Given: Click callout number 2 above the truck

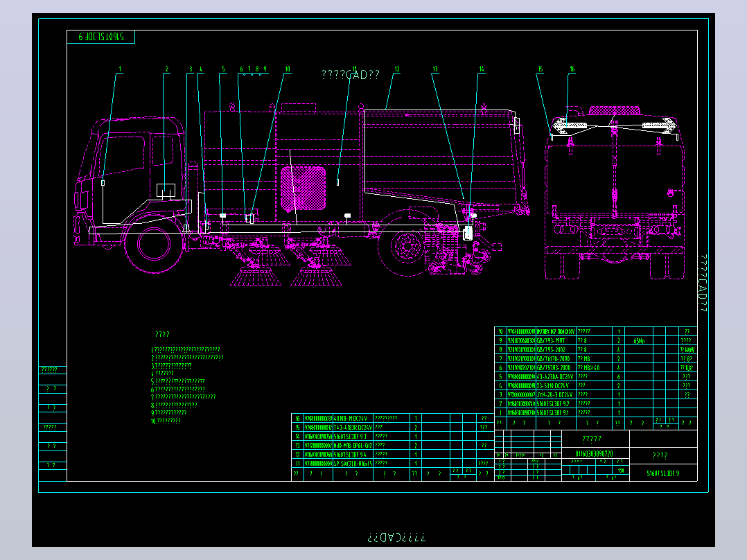Looking at the screenshot, I should [167, 69].
